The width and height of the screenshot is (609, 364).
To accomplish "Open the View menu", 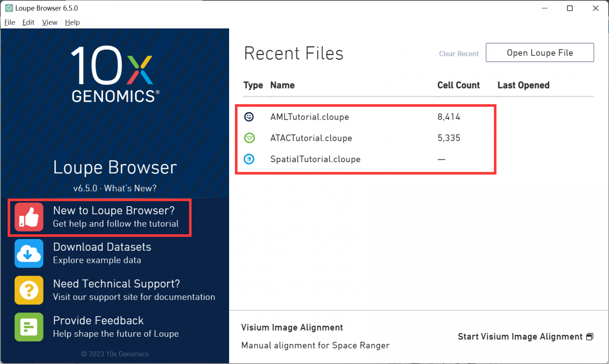I will (49, 22).
